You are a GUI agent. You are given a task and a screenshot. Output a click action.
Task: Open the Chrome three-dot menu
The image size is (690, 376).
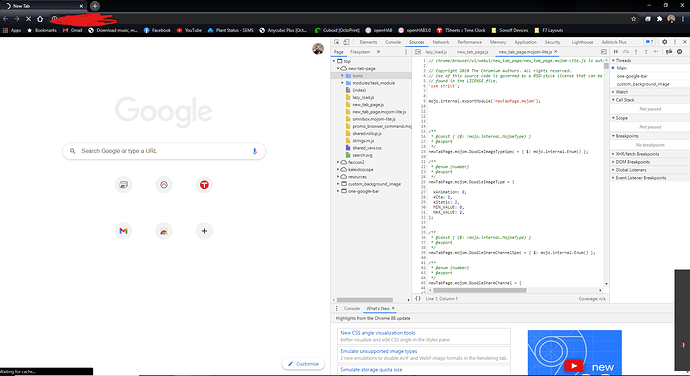click(x=683, y=19)
